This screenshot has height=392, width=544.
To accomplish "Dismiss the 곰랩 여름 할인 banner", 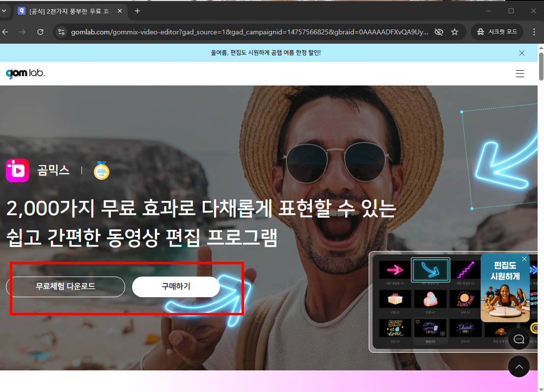I will [522, 53].
